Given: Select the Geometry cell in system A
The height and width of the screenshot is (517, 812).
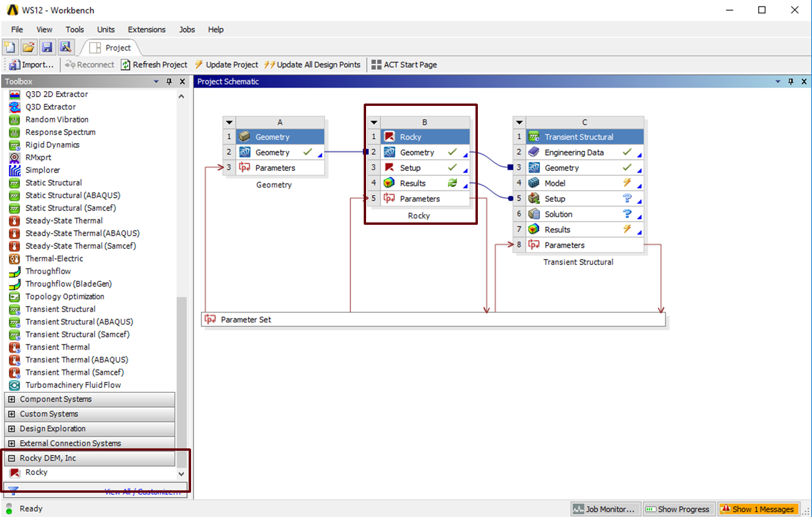Looking at the screenshot, I should coord(280,153).
